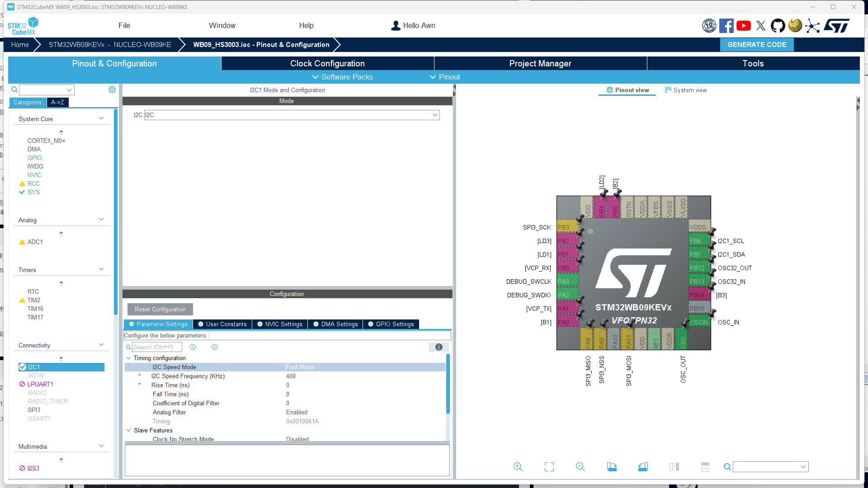Click the horizontal split view icon
Viewport: 868px width, 488px height.
click(705, 467)
